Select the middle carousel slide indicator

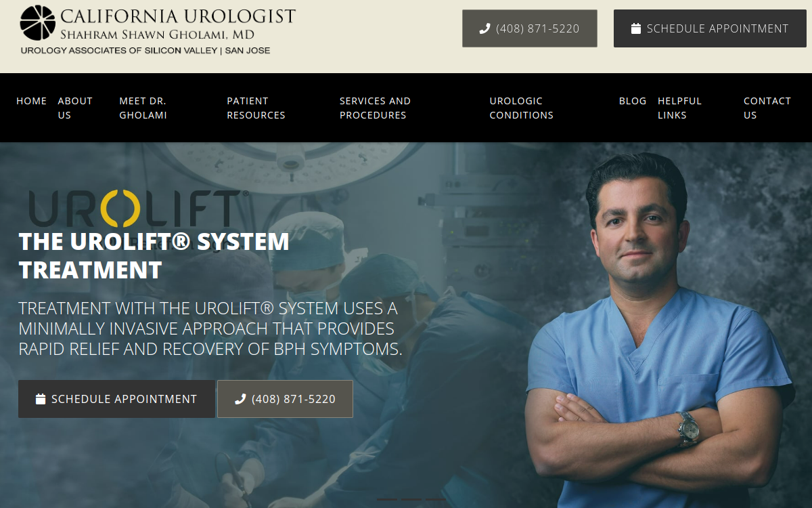(411, 500)
